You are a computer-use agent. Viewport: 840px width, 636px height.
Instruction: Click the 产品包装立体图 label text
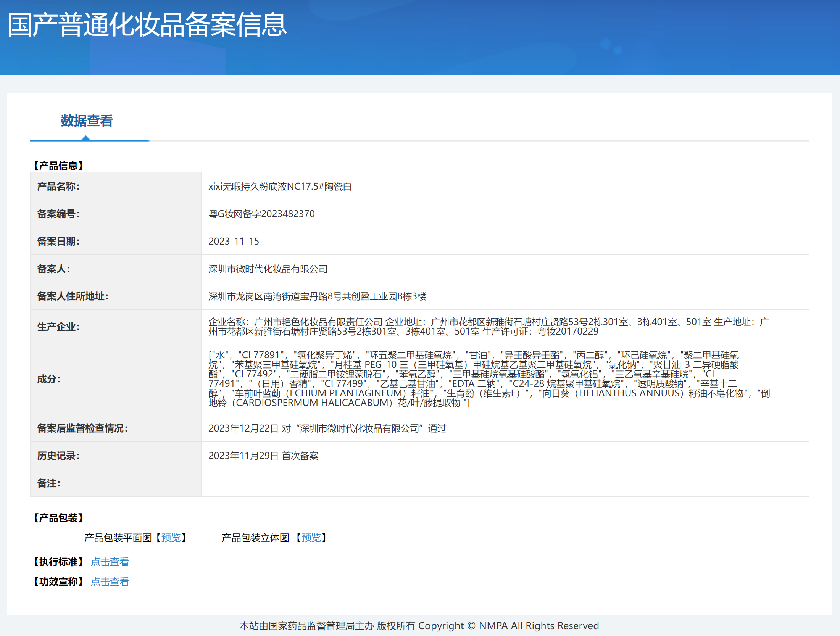255,538
